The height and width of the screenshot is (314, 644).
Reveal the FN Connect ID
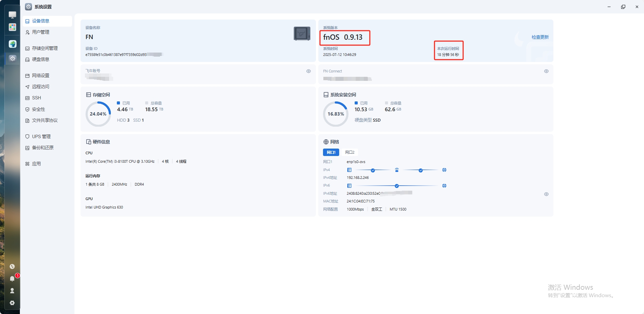(546, 71)
